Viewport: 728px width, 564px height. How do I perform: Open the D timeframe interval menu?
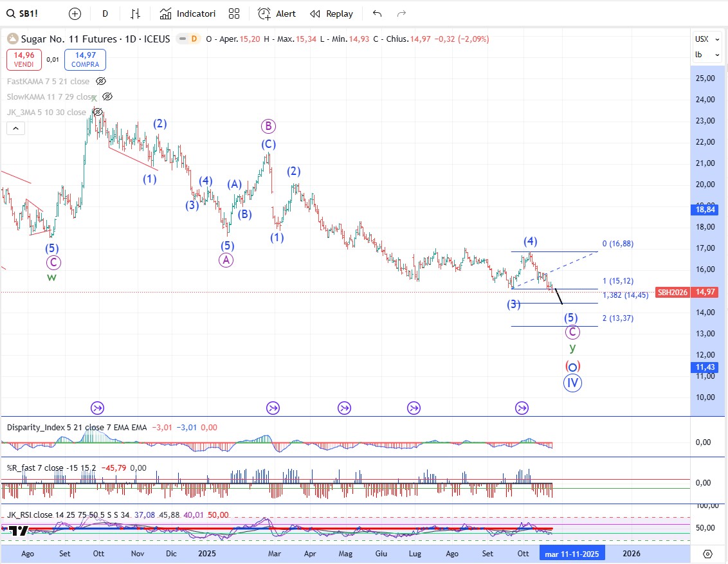[x=105, y=14]
